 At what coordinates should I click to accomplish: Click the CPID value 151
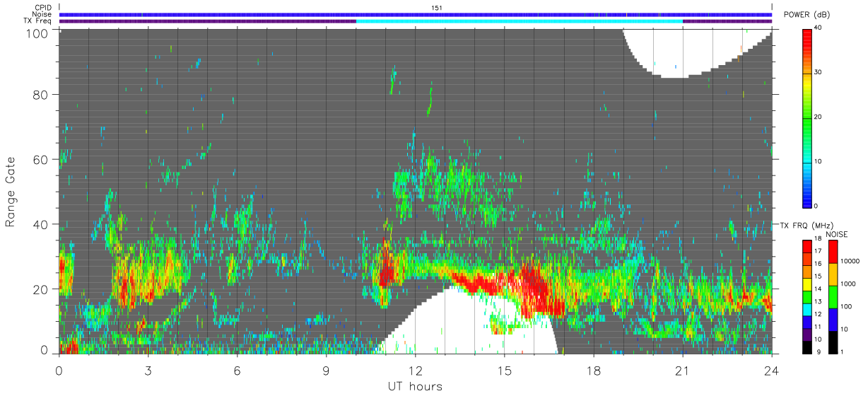(x=437, y=8)
